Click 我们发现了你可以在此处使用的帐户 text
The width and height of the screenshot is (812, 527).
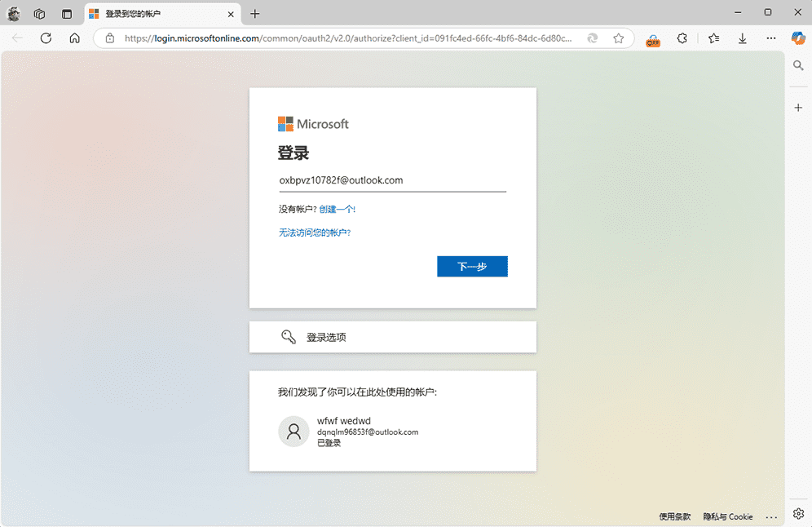pyautogui.click(x=357, y=392)
